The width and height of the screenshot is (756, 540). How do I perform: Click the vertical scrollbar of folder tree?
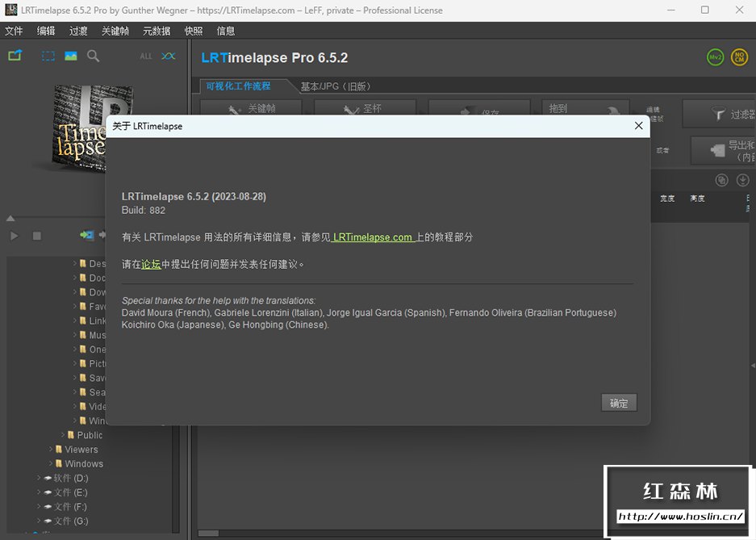pyautogui.click(x=176, y=479)
